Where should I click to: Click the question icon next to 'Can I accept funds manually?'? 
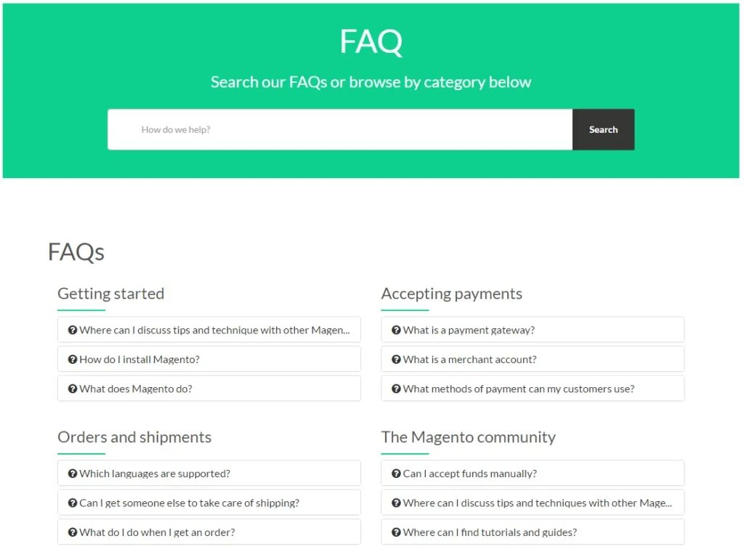pyautogui.click(x=396, y=474)
